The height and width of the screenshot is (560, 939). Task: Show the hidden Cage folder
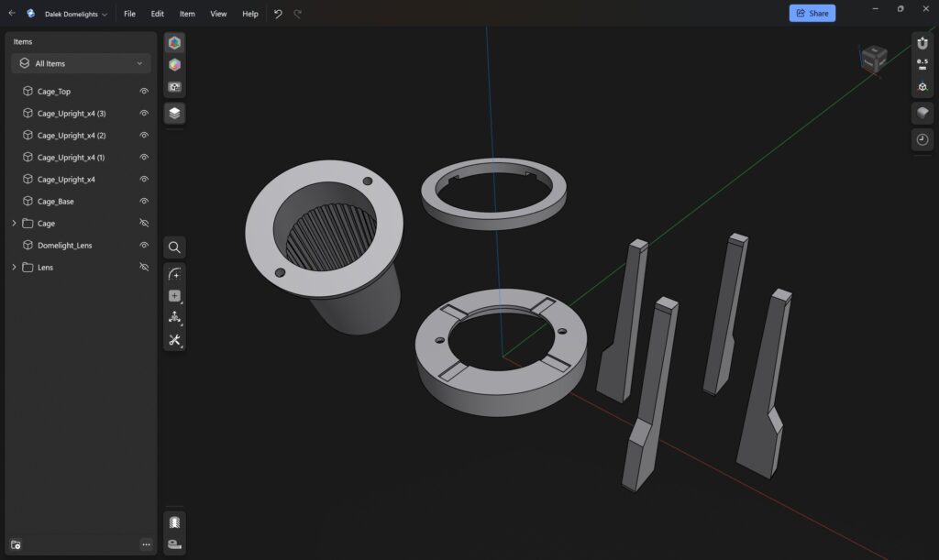144,224
